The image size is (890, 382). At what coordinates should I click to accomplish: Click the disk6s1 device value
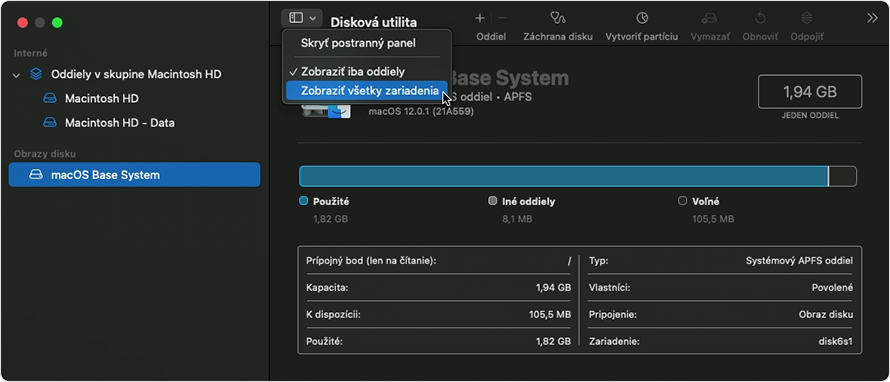tap(836, 342)
